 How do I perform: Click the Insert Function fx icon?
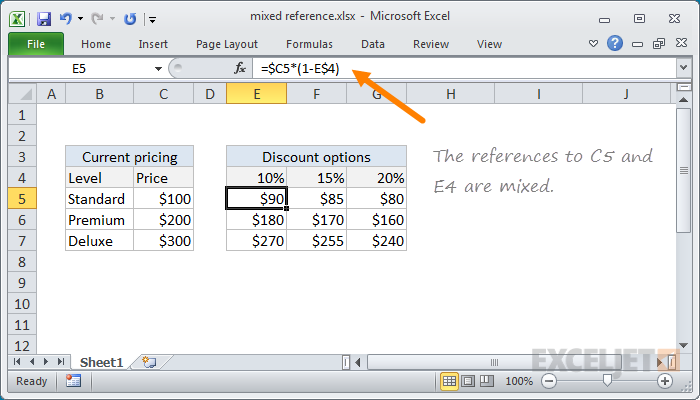(240, 68)
